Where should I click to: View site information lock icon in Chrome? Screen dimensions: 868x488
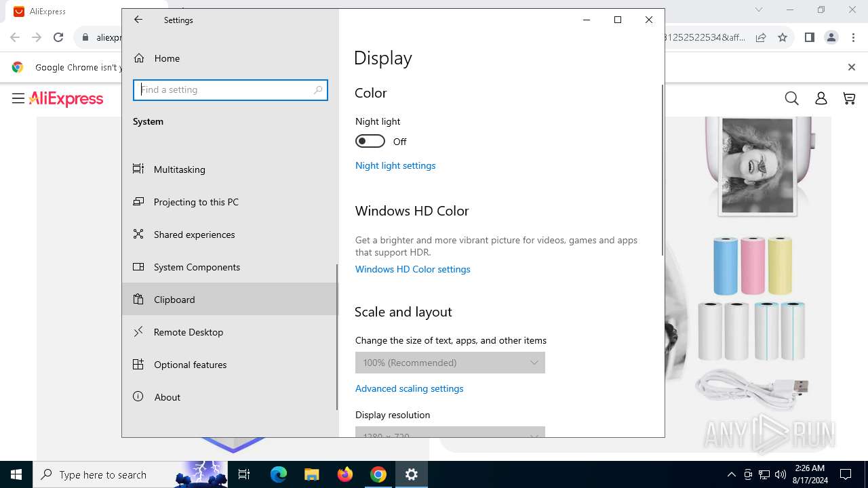[x=85, y=37]
